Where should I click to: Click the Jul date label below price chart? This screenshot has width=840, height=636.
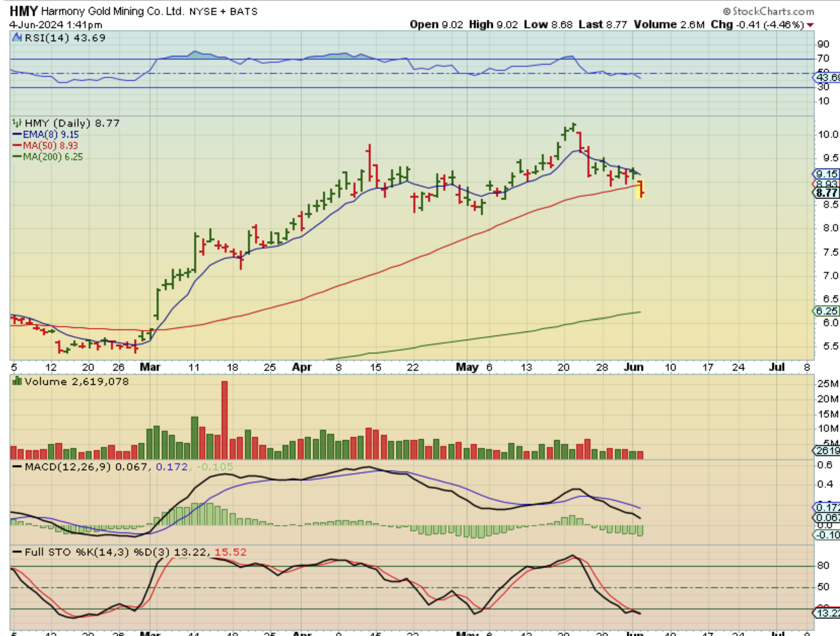(776, 367)
